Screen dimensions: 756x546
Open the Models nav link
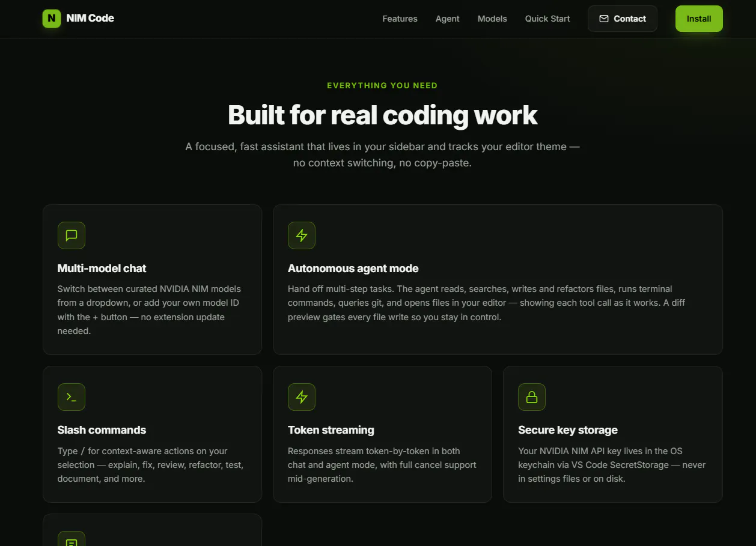click(492, 19)
